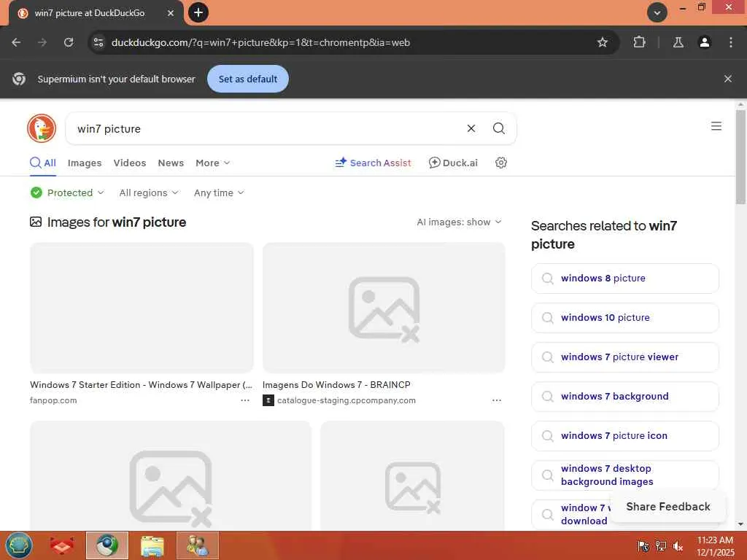The width and height of the screenshot is (747, 560).
Task: Open site information icon in address bar
Action: click(98, 42)
